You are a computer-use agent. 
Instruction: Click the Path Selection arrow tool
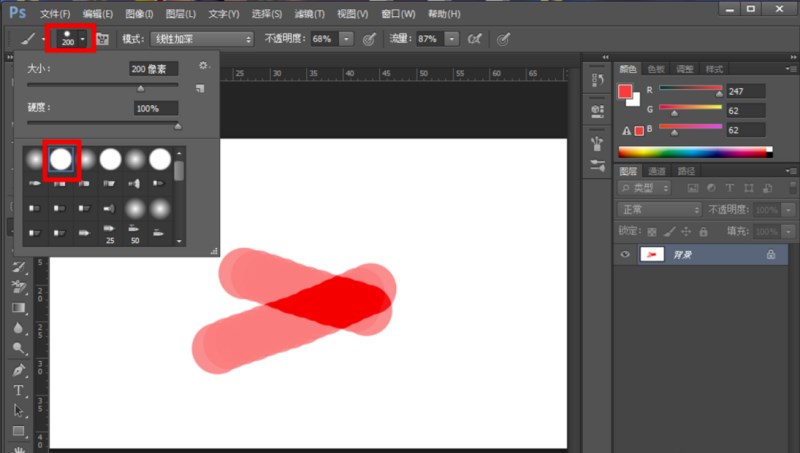point(19,411)
